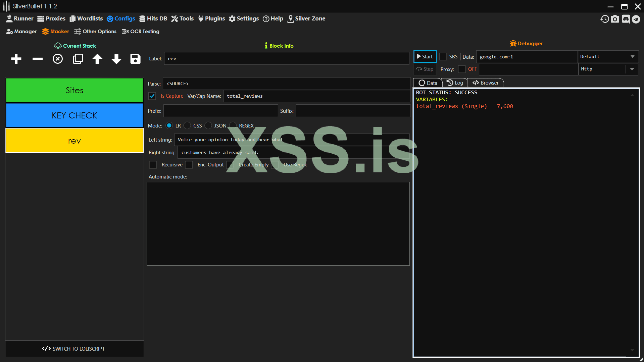Open the Hits DB menu
The width and height of the screenshot is (644, 362).
coord(153,19)
